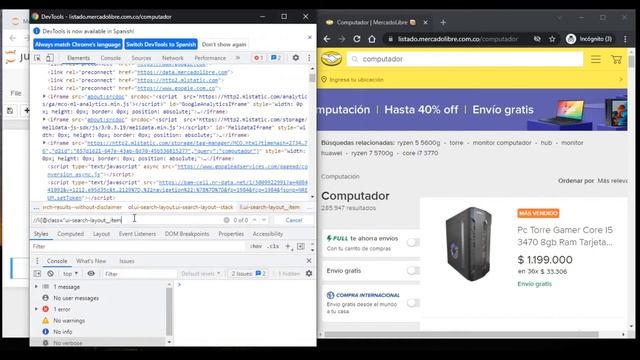Go to previous search result arrow

pos(254,220)
